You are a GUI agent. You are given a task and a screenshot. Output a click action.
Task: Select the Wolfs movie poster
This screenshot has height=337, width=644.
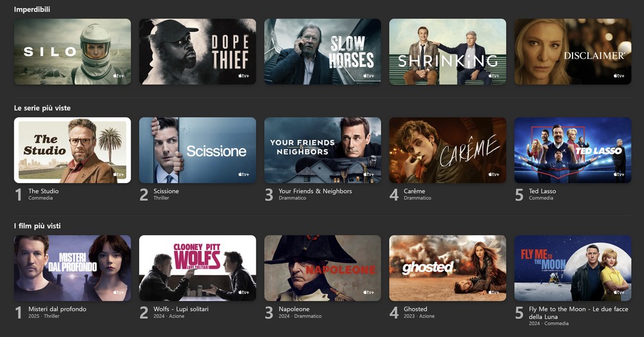[198, 268]
